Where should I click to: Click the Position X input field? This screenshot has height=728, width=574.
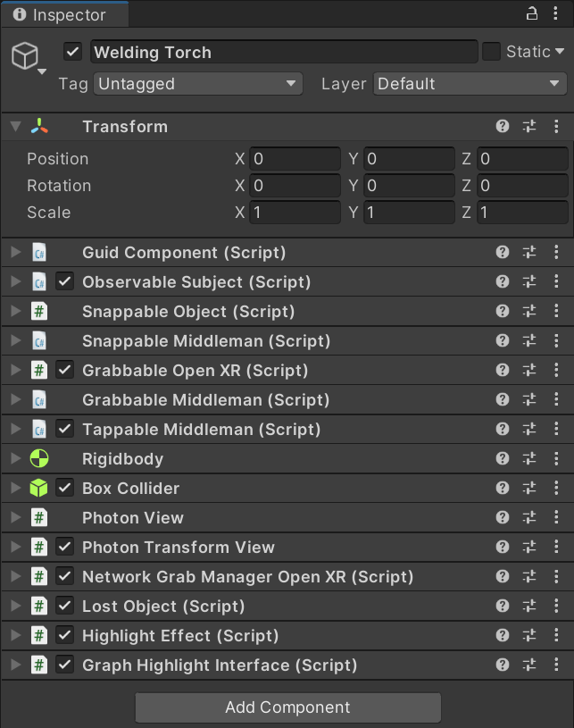(x=295, y=159)
